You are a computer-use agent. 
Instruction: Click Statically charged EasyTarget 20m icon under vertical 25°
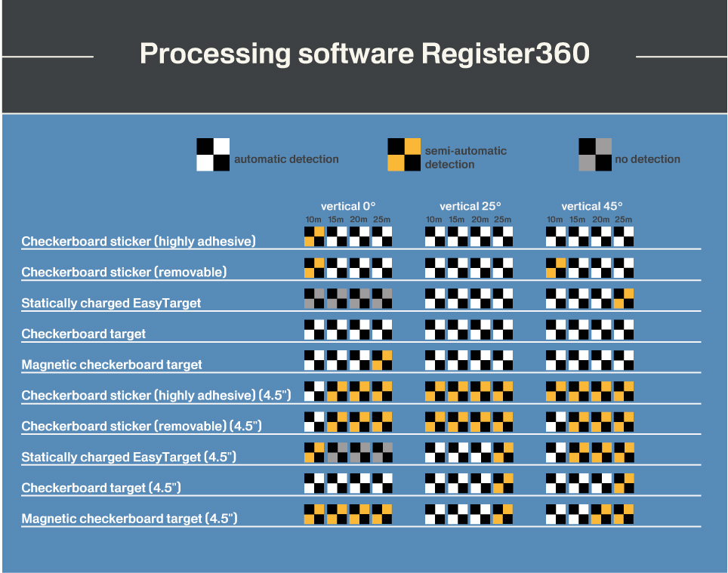480,298
